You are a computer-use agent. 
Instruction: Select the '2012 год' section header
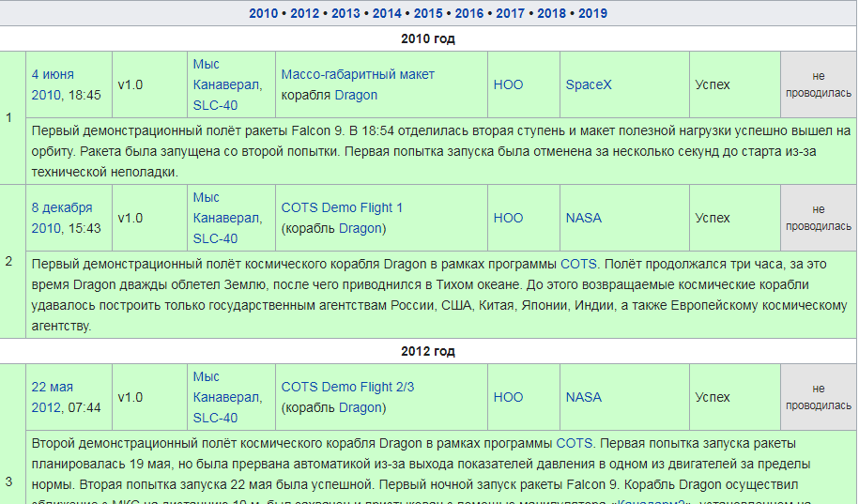click(428, 351)
